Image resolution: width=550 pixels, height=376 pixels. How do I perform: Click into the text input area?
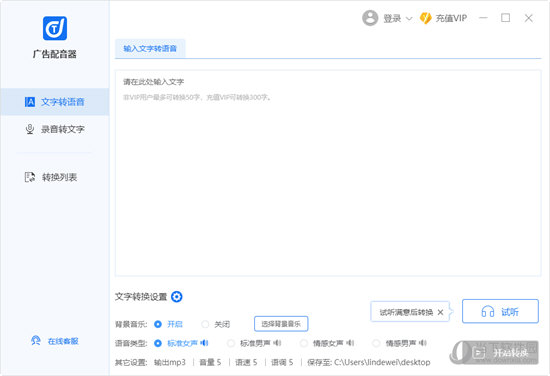click(x=328, y=173)
